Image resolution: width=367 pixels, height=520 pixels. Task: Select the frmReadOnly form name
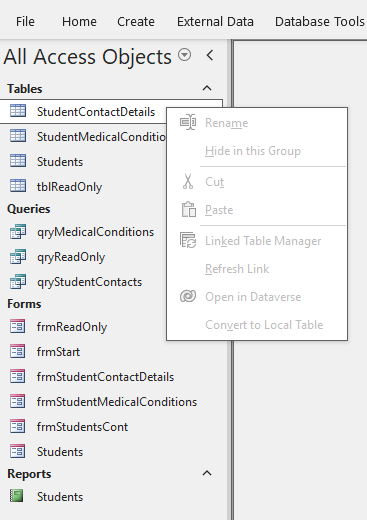pos(72,327)
